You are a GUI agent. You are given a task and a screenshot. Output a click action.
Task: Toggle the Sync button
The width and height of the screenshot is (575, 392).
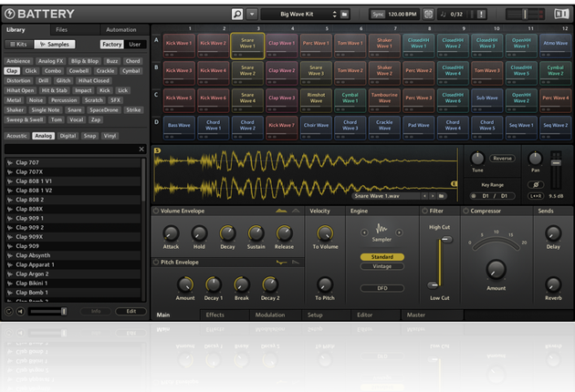(378, 15)
